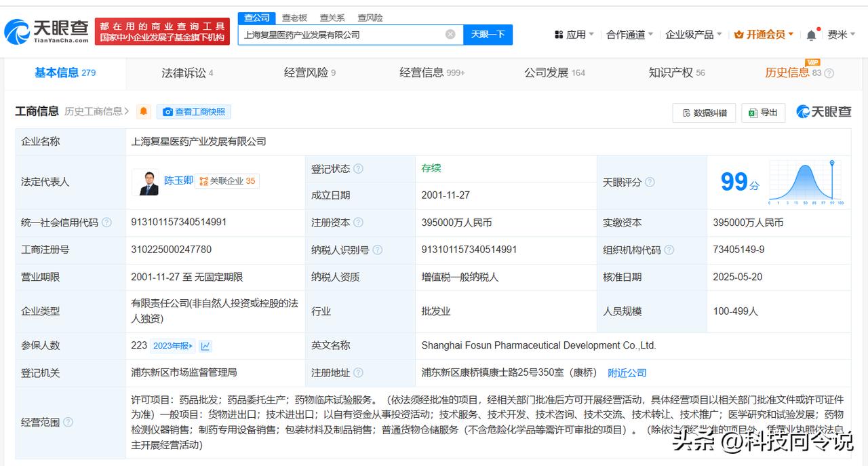Select the 公司发展 tab

[x=554, y=73]
